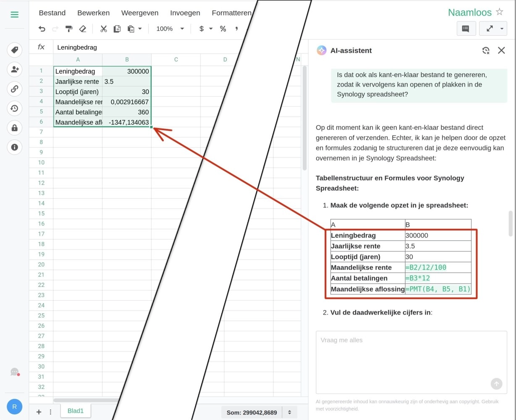Viewport: 517px width, 420px height.
Task: Click the percent format button
Action: coord(223,29)
